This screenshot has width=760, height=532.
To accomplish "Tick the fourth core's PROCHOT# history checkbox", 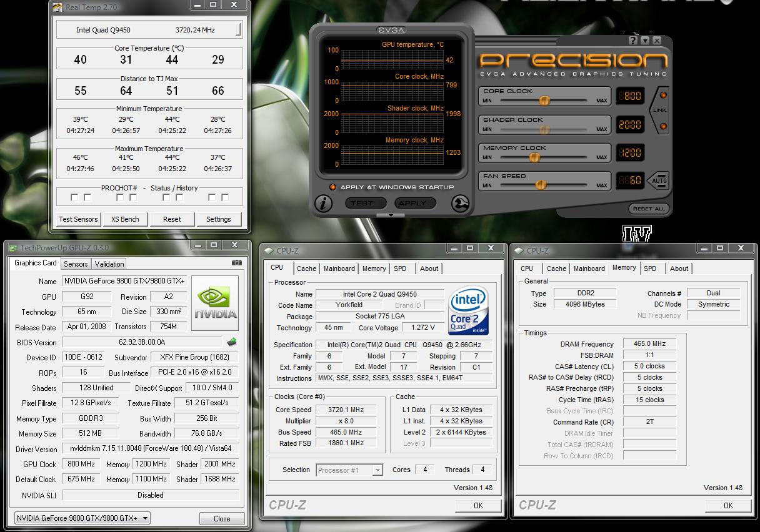I will (x=225, y=197).
